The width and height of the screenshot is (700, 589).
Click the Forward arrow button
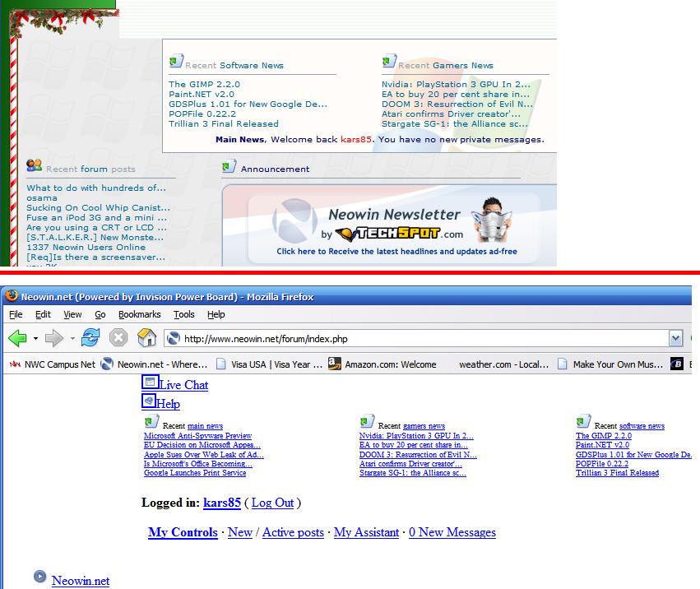[54, 338]
